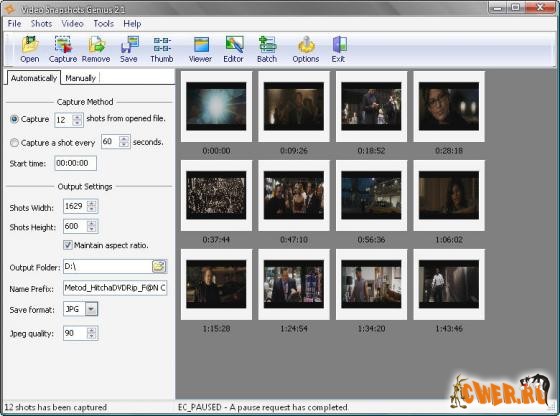Open the Shots menu
The width and height of the screenshot is (560, 416).
[x=41, y=24]
